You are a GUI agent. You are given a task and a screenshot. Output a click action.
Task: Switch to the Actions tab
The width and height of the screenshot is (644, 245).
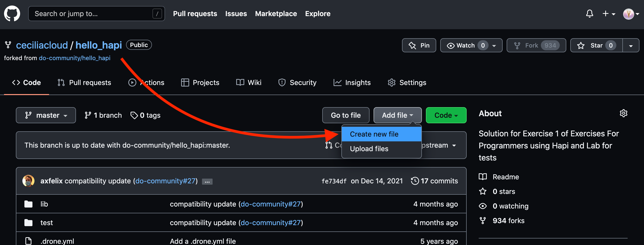tap(146, 83)
